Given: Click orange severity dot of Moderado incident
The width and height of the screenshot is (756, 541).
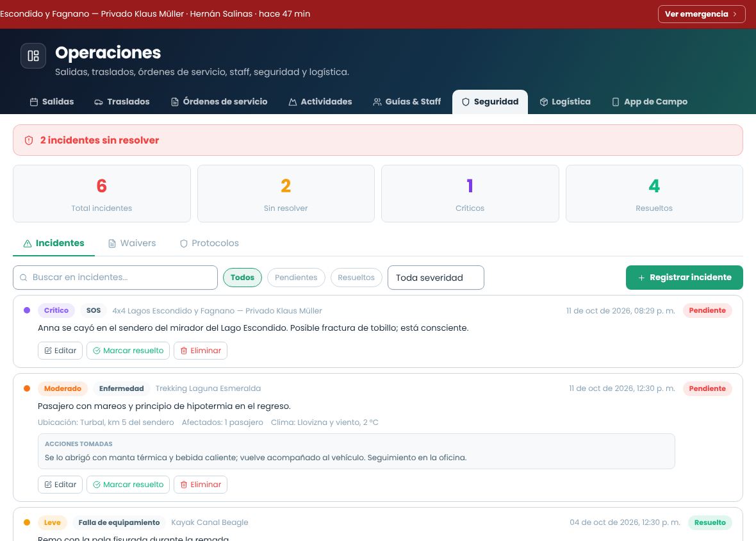Looking at the screenshot, I should click(x=27, y=388).
